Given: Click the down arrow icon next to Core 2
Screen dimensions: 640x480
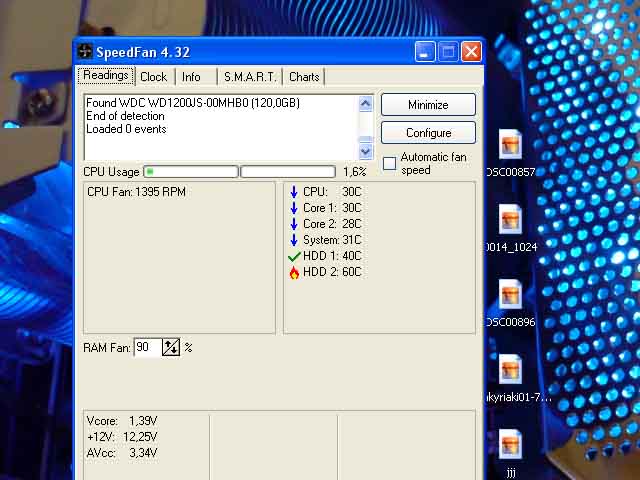Looking at the screenshot, I should (294, 224).
